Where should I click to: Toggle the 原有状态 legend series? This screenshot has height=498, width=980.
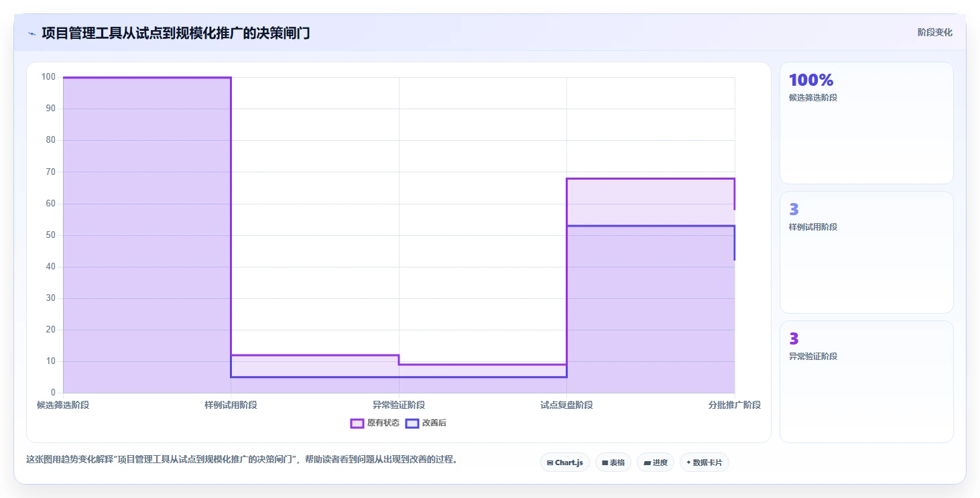click(375, 423)
